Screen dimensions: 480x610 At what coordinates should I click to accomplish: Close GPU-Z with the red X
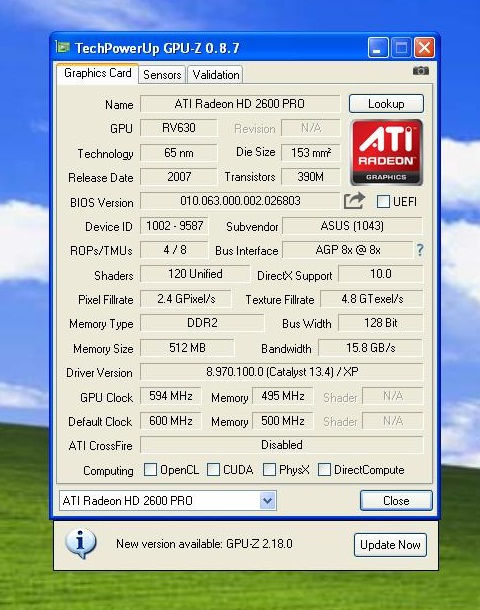424,47
